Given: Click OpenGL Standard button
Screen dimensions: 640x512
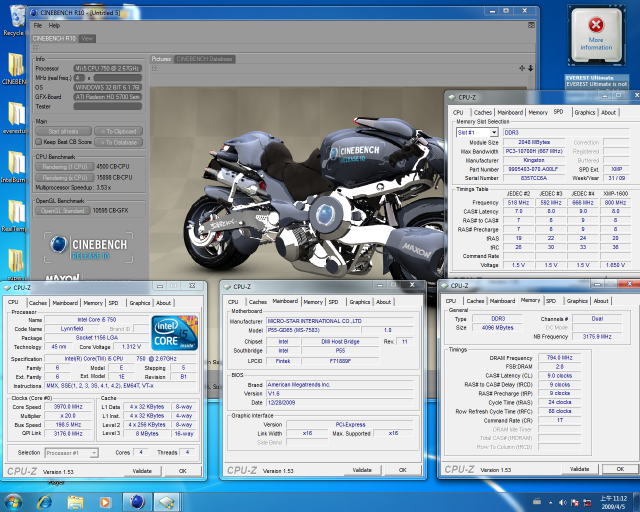Looking at the screenshot, I should (x=62, y=211).
